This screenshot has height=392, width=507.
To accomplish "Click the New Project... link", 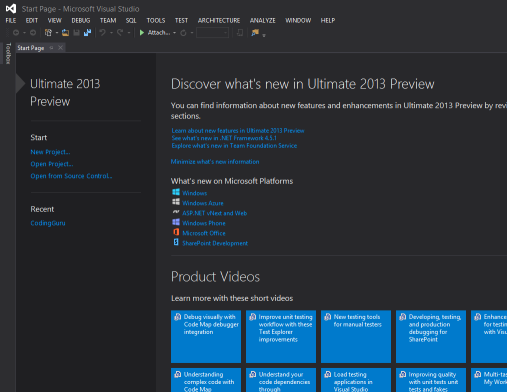I will (50, 152).
